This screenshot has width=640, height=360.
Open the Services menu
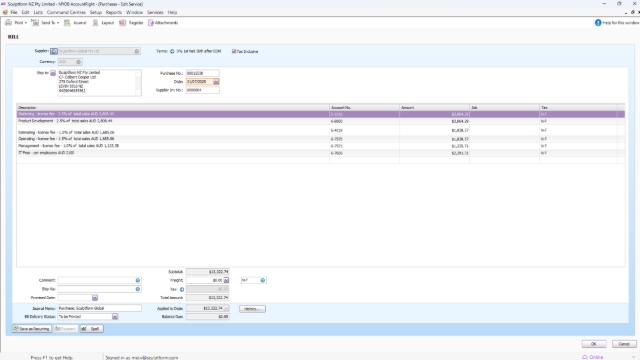coord(155,12)
